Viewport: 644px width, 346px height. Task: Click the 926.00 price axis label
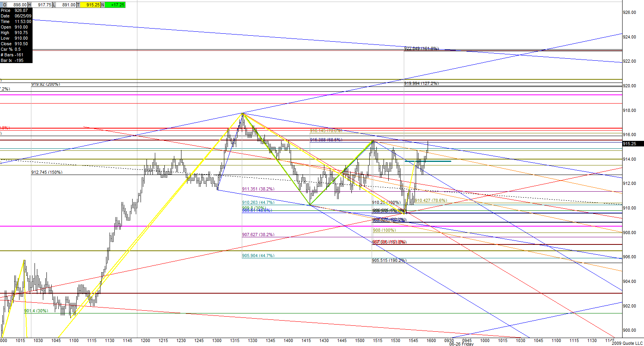click(629, 12)
